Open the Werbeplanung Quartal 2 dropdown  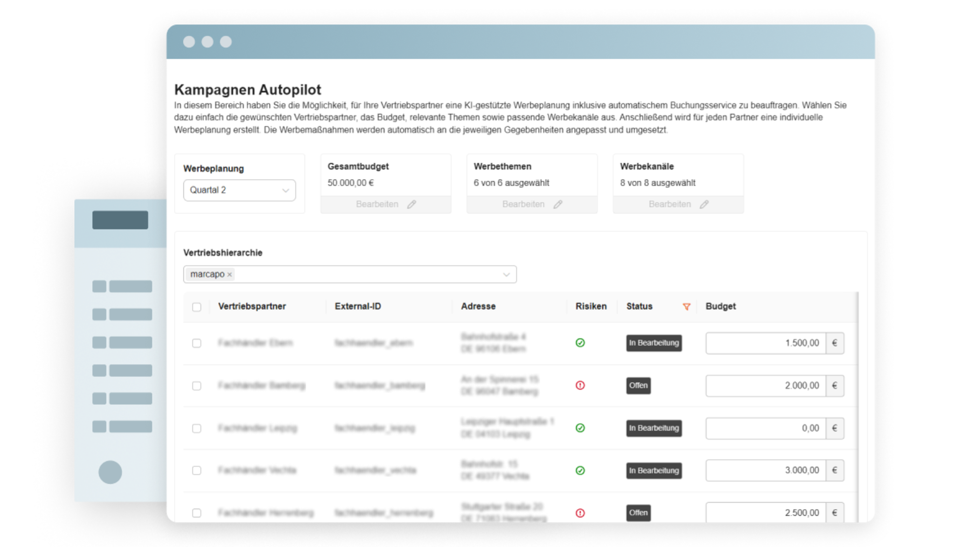click(x=239, y=190)
